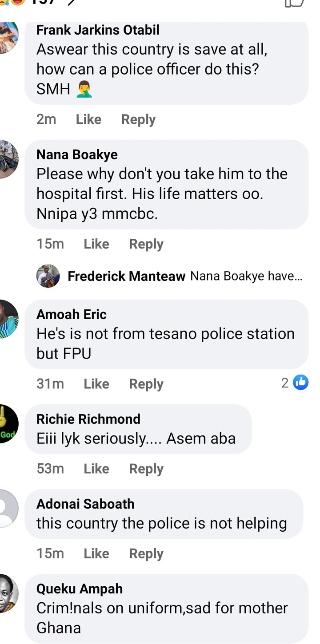Click the name Richie Richmond
The width and height of the screenshot is (320, 644).
pyautogui.click(x=88, y=419)
